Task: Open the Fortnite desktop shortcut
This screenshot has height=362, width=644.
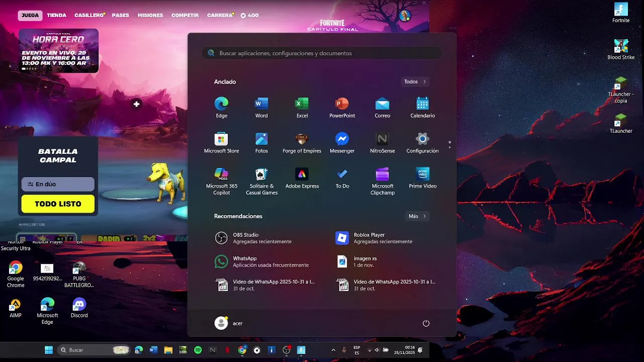Action: pyautogui.click(x=621, y=13)
